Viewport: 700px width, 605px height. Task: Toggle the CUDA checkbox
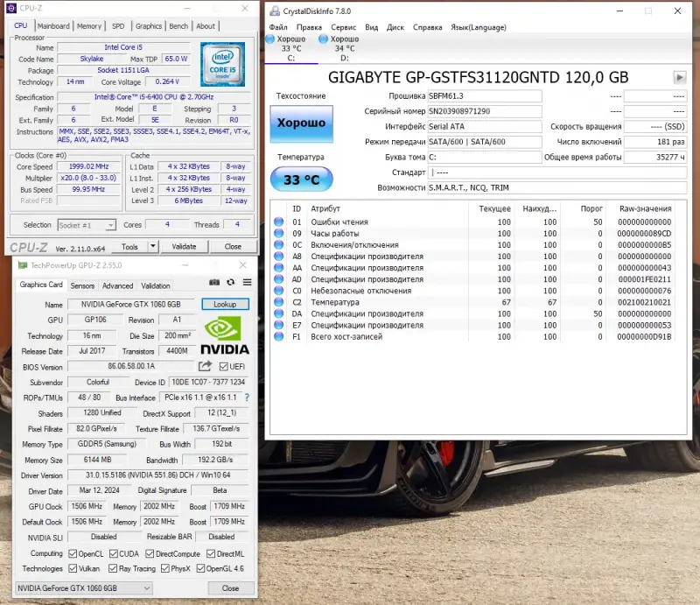[114, 553]
